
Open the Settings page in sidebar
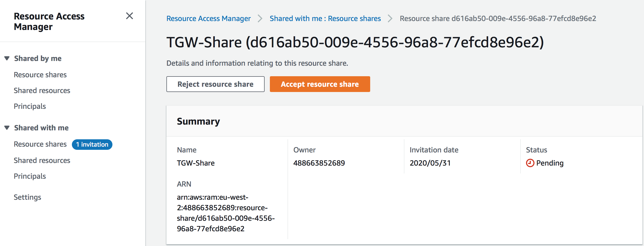click(x=27, y=197)
